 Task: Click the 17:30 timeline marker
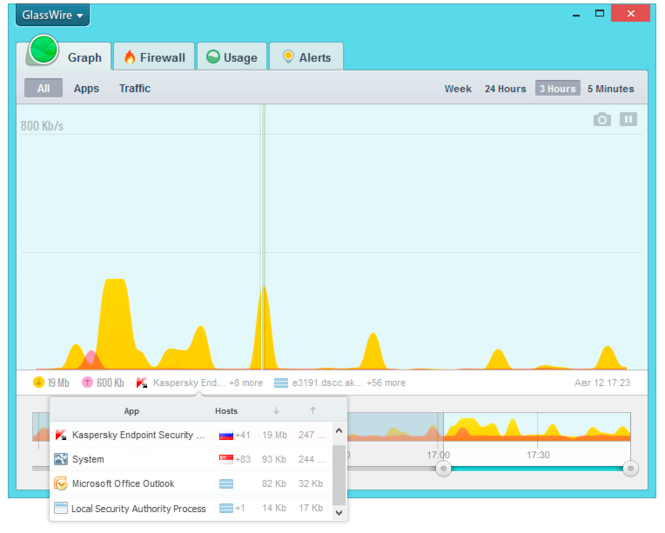(x=538, y=455)
